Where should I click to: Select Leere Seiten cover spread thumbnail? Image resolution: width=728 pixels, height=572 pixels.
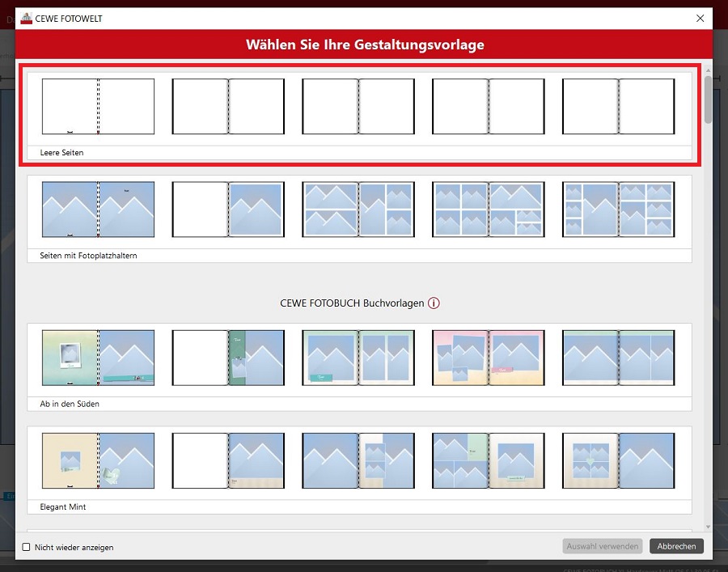pyautogui.click(x=98, y=106)
